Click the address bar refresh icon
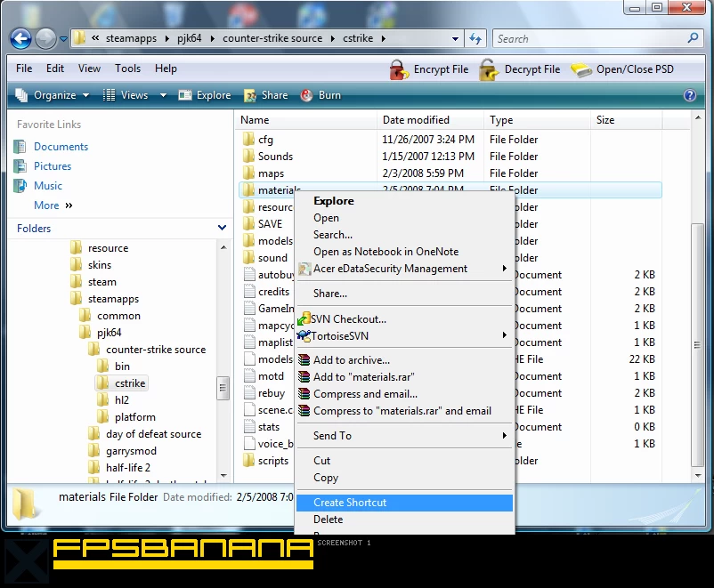 [x=475, y=39]
